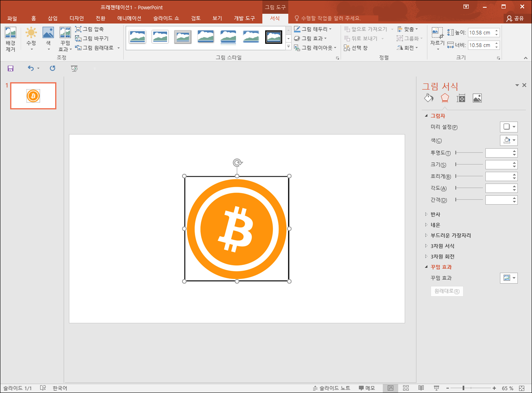Viewport: 532px width, 393px height.
Task: Click the rotation handle above the picture
Action: pos(237,162)
